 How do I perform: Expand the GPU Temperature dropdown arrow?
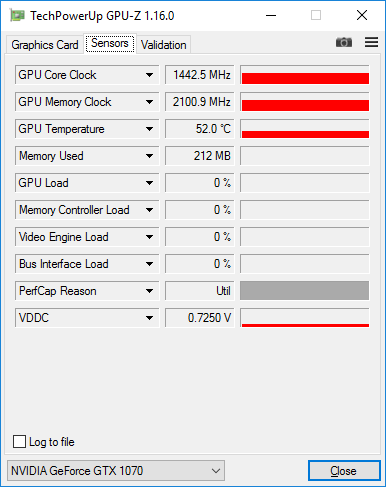click(x=149, y=129)
